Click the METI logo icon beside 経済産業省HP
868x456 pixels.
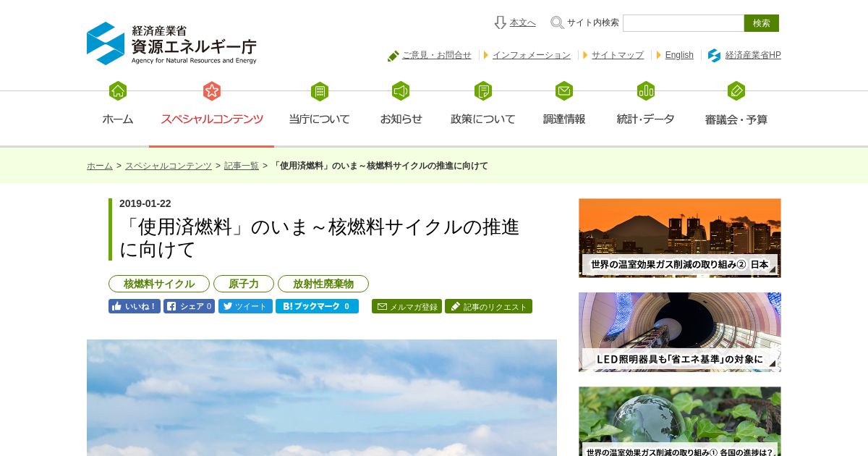click(714, 55)
